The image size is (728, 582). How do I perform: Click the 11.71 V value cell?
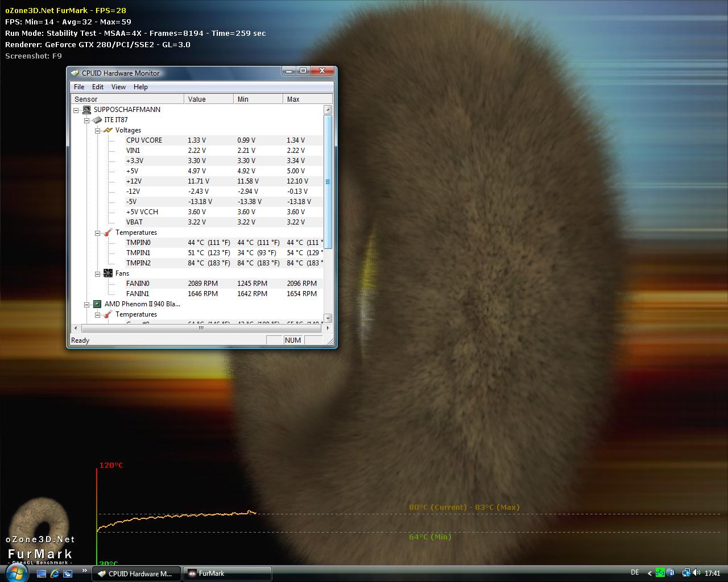(198, 181)
